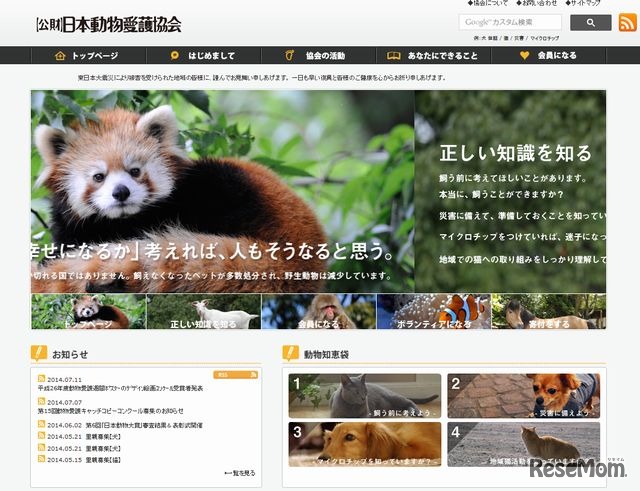Click the 2014.07.11 date text

click(64, 380)
